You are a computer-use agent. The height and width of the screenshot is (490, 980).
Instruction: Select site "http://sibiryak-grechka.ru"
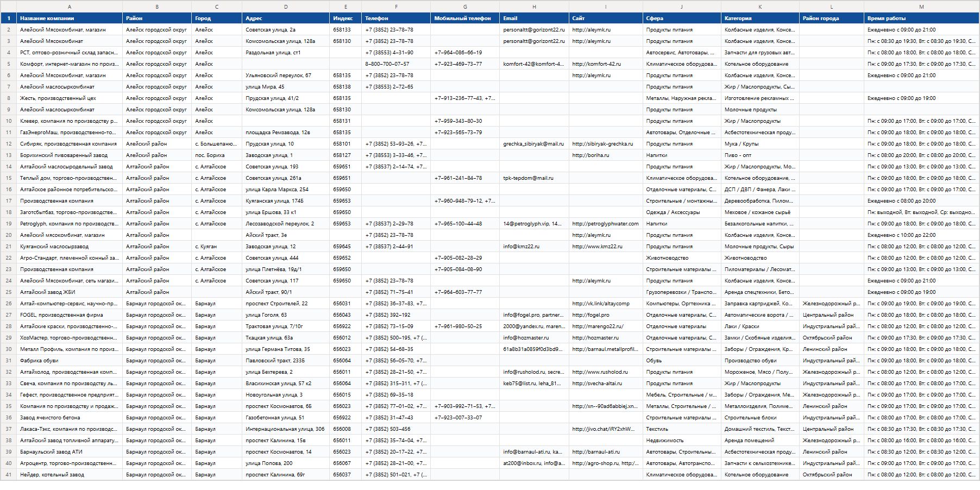tap(606, 144)
